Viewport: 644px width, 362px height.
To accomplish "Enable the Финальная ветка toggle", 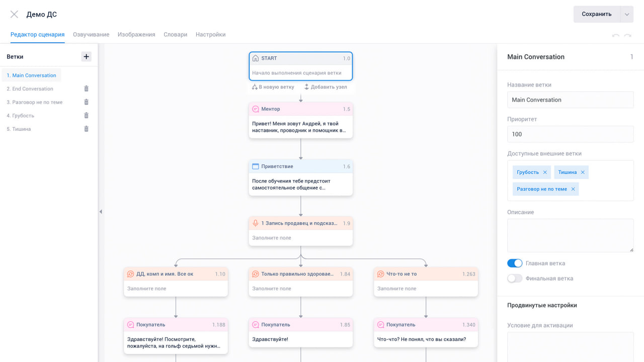I will pyautogui.click(x=515, y=279).
